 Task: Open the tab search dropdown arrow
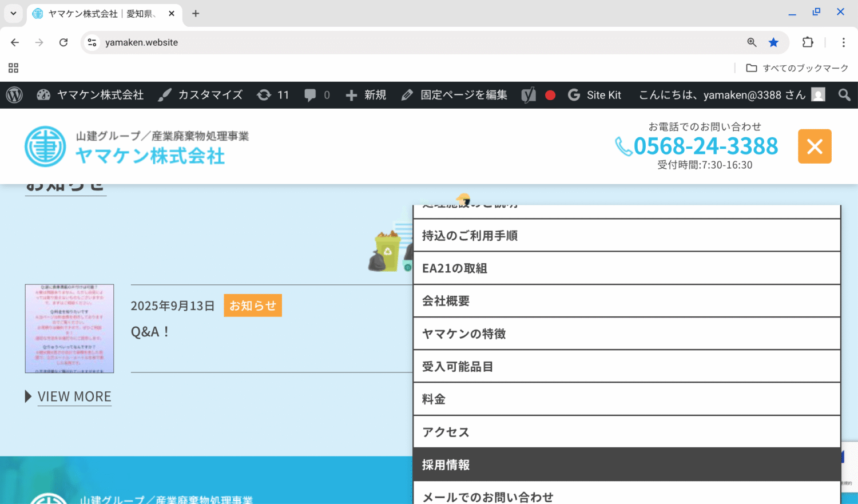(x=13, y=13)
